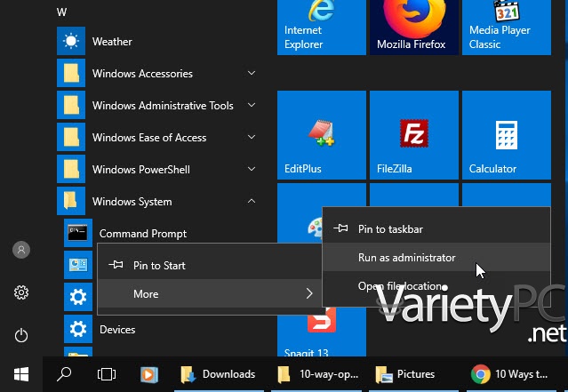Image resolution: width=568 pixels, height=392 pixels.
Task: Click the Devices label
Action: click(117, 329)
